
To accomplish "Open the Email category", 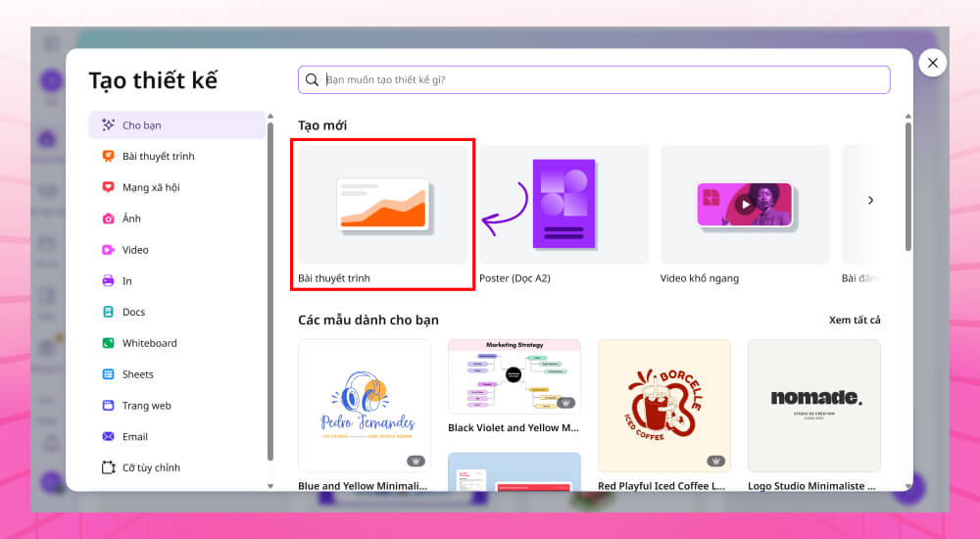I will click(x=176, y=436).
